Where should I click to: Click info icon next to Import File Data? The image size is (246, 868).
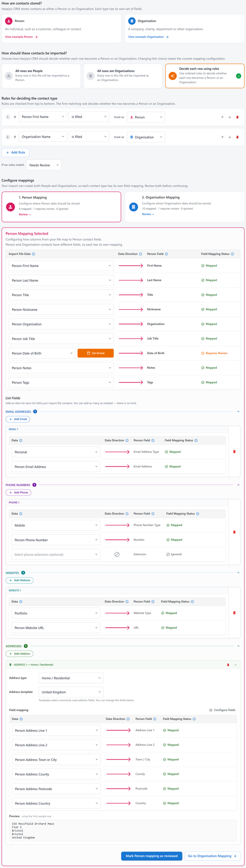point(33,254)
